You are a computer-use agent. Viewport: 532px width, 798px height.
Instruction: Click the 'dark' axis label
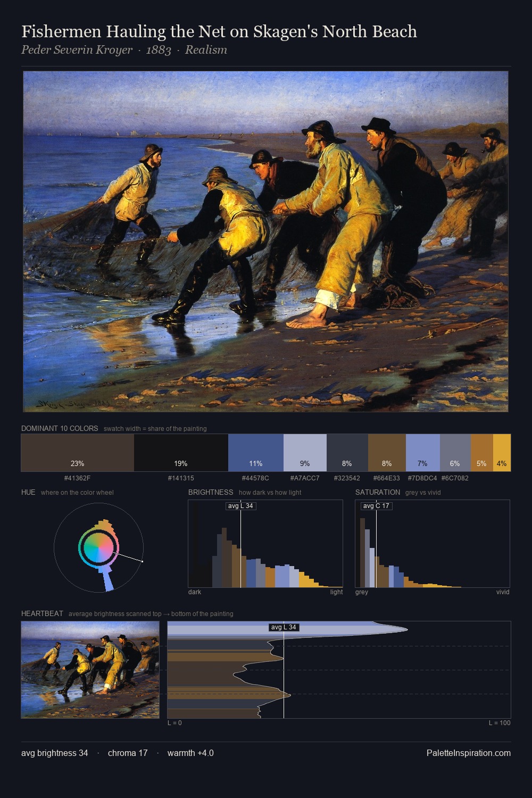point(195,592)
